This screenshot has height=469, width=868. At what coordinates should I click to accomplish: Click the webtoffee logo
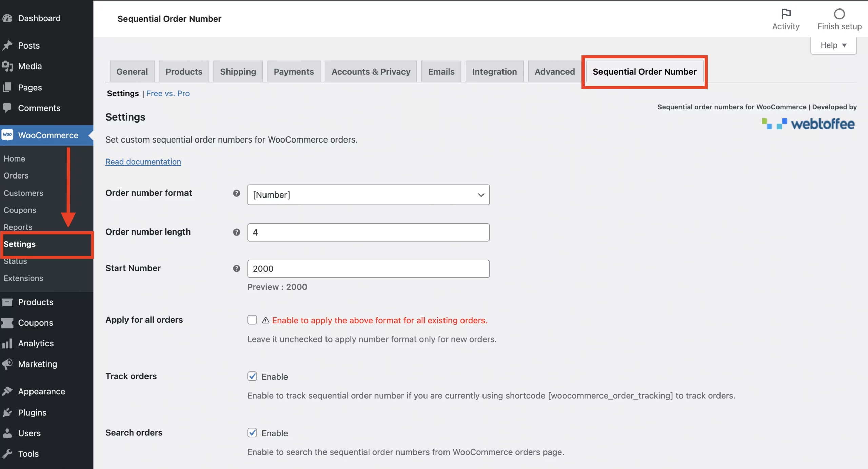point(808,124)
